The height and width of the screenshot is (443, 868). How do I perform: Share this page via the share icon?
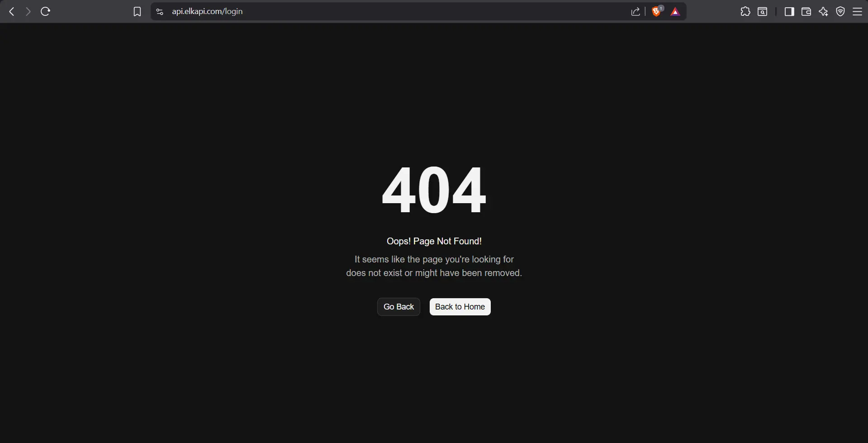[x=636, y=12]
